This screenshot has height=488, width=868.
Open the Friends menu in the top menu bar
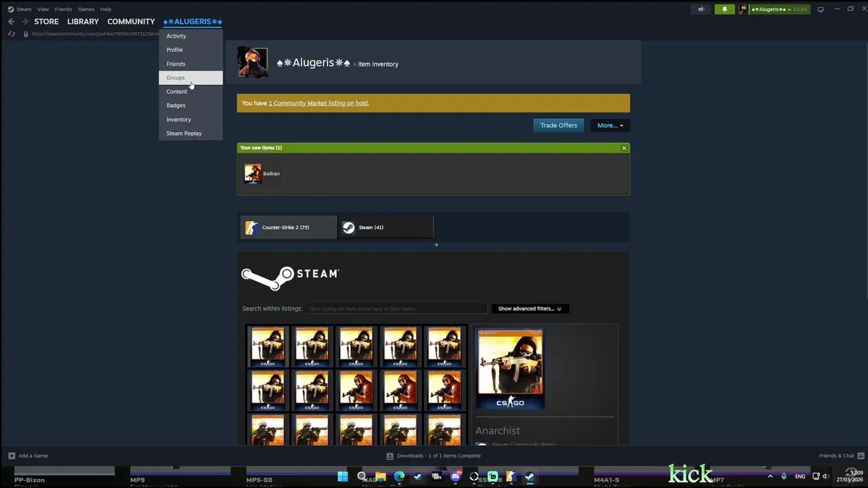tap(63, 9)
